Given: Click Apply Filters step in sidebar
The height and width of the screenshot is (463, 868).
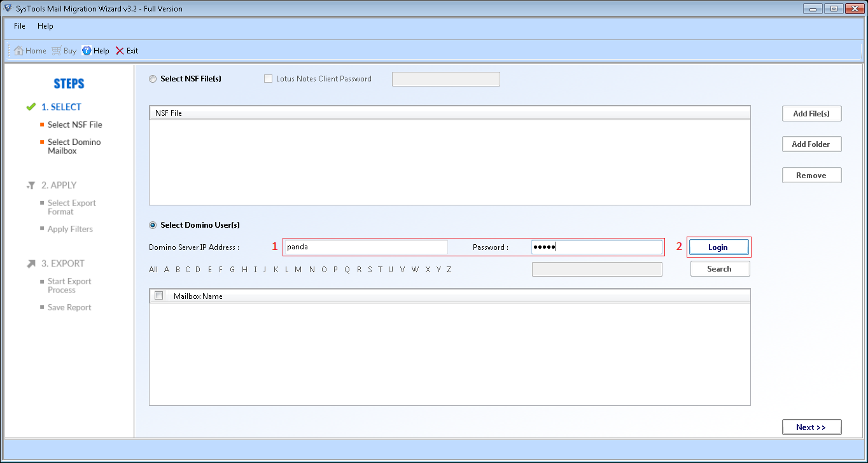Looking at the screenshot, I should click(70, 229).
